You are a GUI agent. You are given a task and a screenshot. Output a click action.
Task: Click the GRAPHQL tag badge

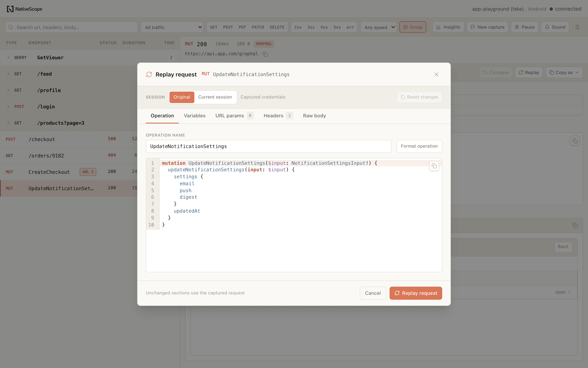point(264,44)
